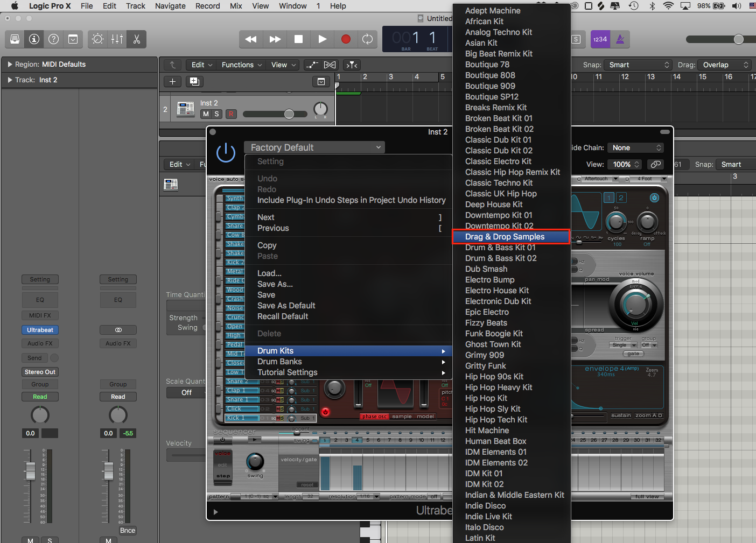Open Editors scissors button

[x=137, y=39]
